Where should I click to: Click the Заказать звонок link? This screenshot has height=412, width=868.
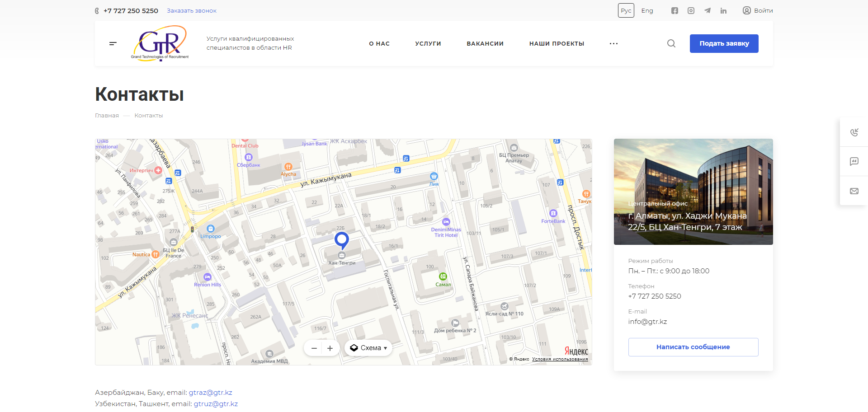pyautogui.click(x=192, y=10)
